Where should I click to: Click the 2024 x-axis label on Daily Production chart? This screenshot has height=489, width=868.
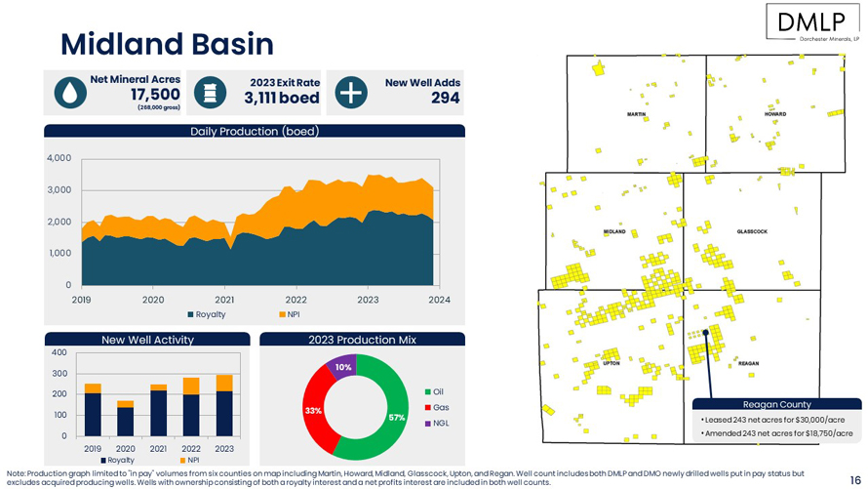tap(440, 300)
